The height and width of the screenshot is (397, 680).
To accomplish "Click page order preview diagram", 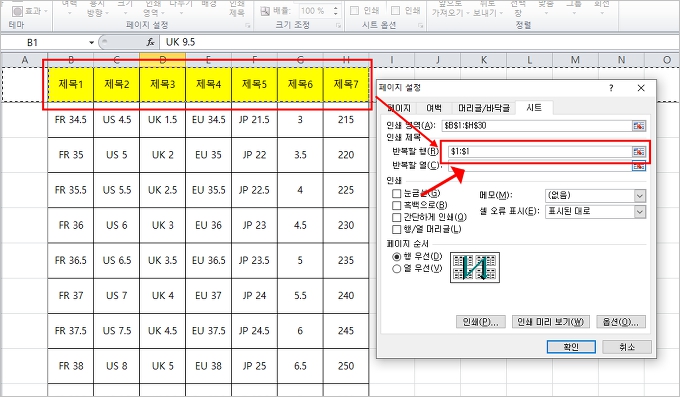I will click(x=475, y=267).
